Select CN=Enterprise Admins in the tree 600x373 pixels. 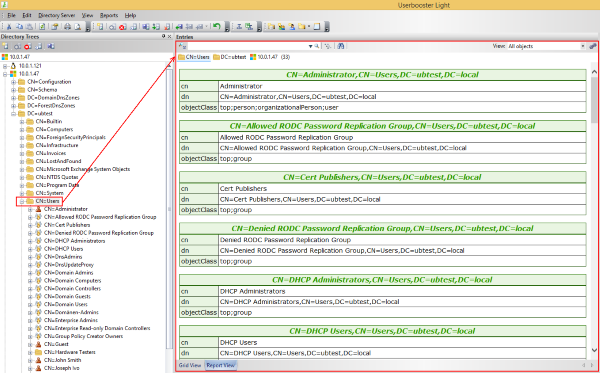point(71,320)
